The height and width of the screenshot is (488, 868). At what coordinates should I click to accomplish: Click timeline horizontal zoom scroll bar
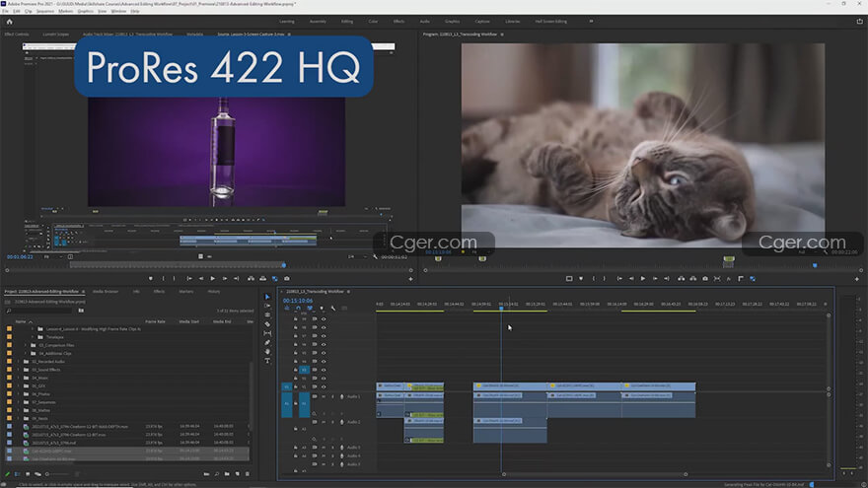(595, 474)
